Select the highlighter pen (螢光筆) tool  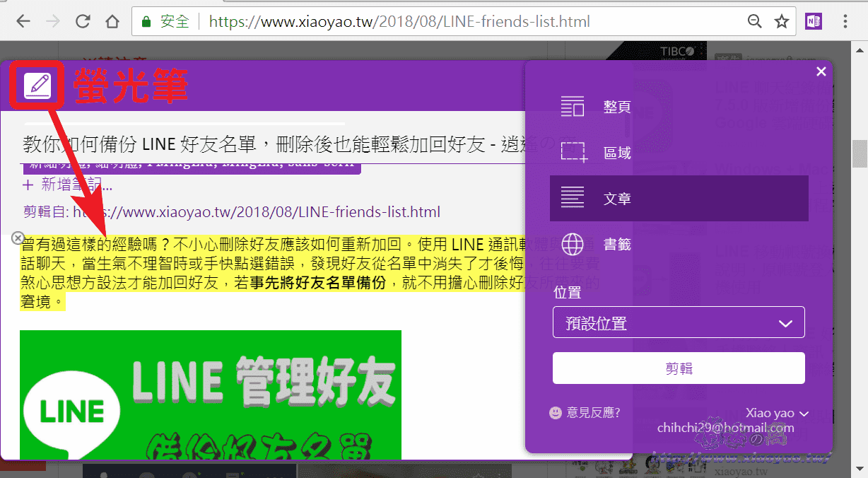pos(37,85)
